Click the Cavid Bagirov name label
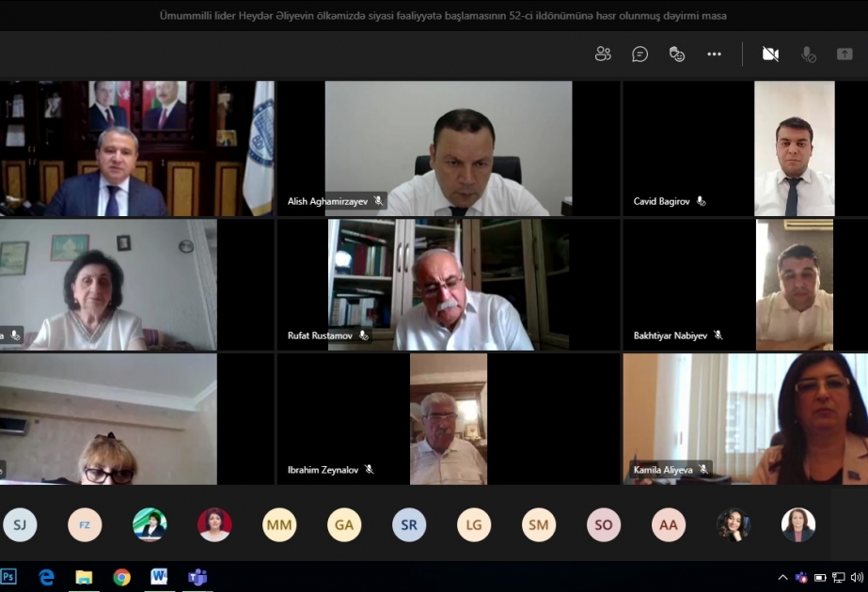This screenshot has height=592, width=868. point(661,201)
